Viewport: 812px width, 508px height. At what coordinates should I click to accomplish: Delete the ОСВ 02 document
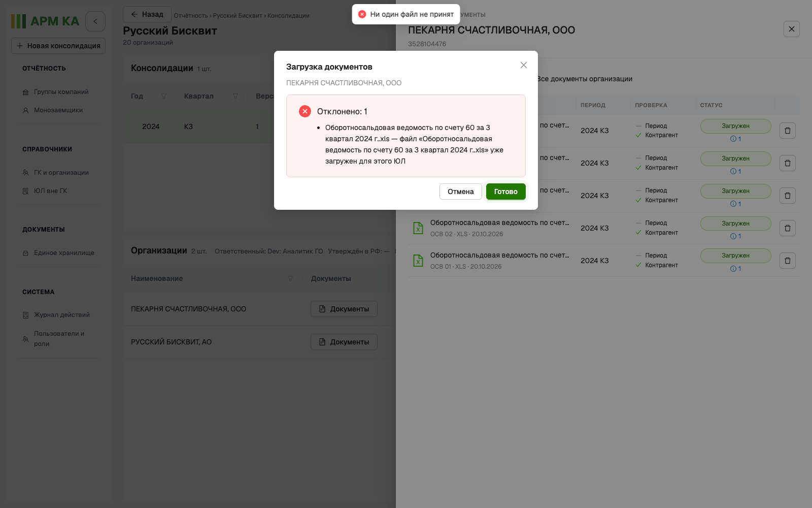tap(788, 228)
